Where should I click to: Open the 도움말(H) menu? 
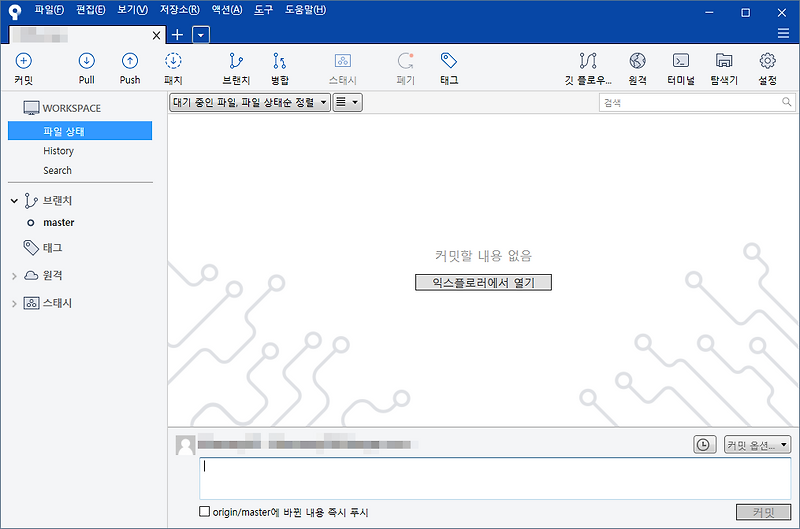click(305, 10)
